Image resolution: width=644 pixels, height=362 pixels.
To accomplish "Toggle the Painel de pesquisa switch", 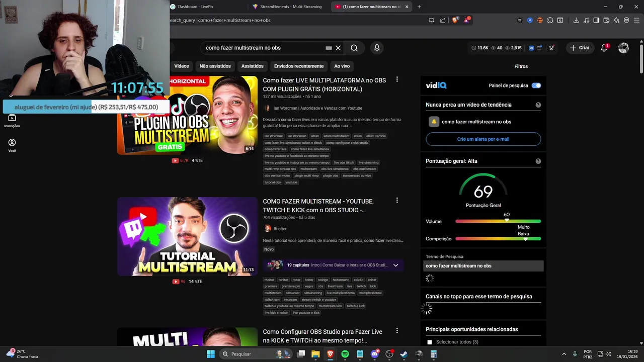I will coord(536,85).
